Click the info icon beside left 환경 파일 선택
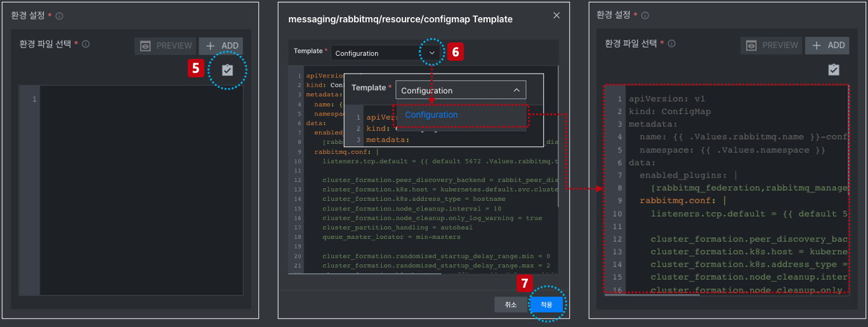 pyautogui.click(x=86, y=44)
